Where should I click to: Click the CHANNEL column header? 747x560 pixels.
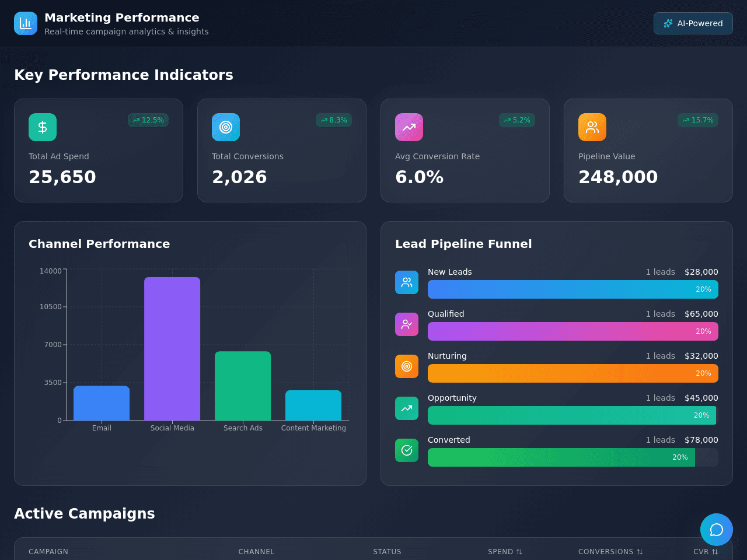[256, 552]
